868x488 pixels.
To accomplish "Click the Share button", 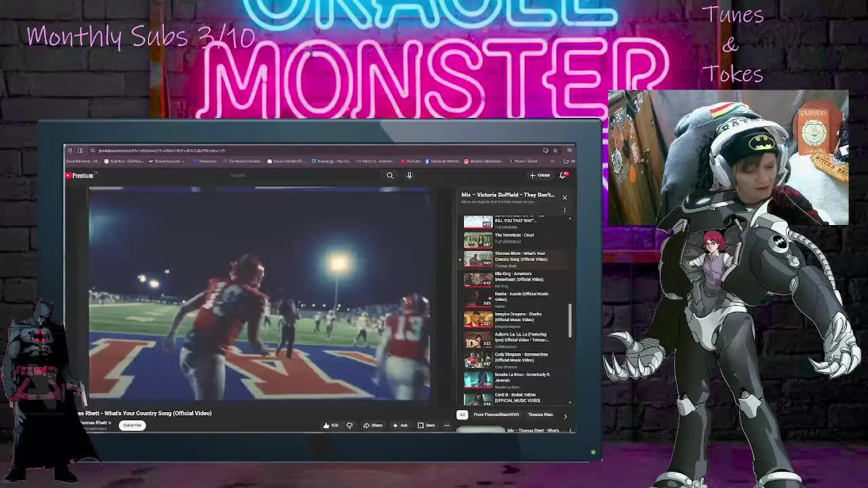I will [x=373, y=426].
